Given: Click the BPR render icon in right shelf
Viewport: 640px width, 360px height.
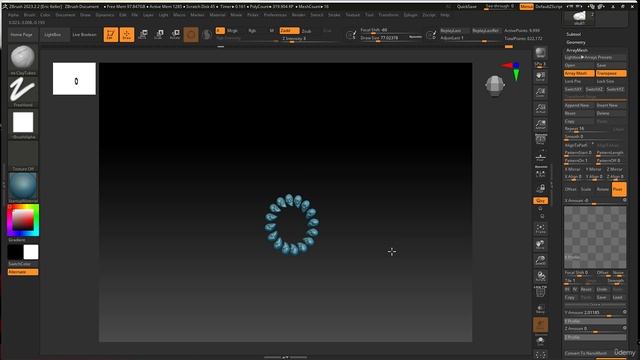Looking at the screenshot, I should tap(540, 53).
